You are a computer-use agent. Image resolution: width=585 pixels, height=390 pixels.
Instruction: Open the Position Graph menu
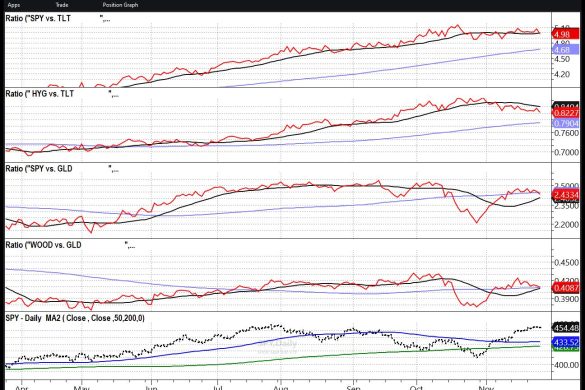point(120,5)
